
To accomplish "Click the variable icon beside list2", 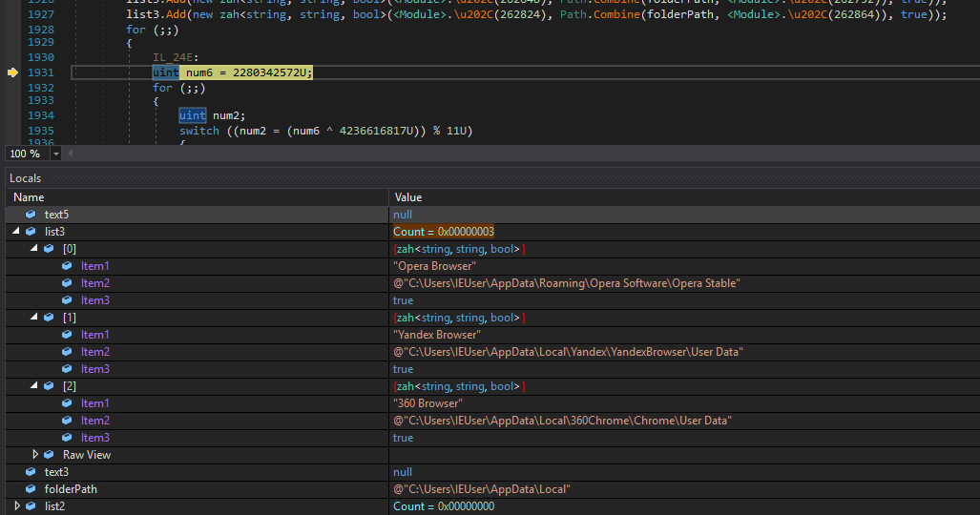I will (x=31, y=506).
